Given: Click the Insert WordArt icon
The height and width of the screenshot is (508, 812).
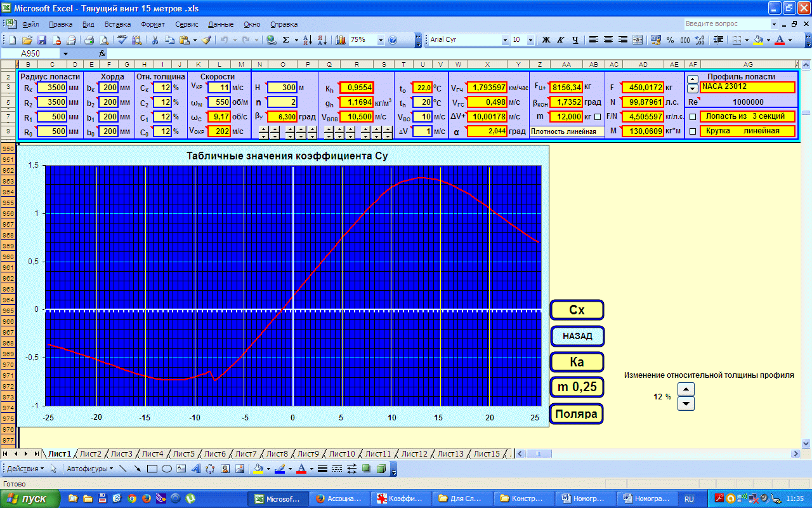Looking at the screenshot, I should tap(195, 469).
